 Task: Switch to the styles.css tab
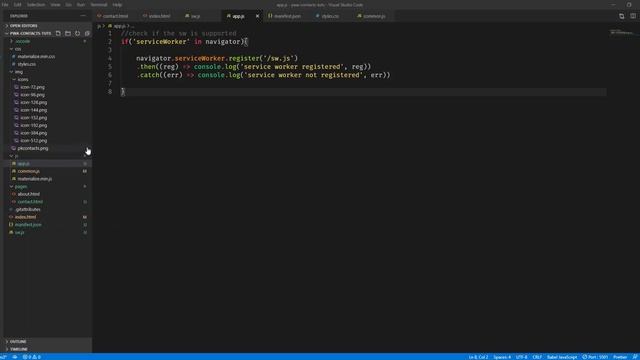[x=330, y=16]
